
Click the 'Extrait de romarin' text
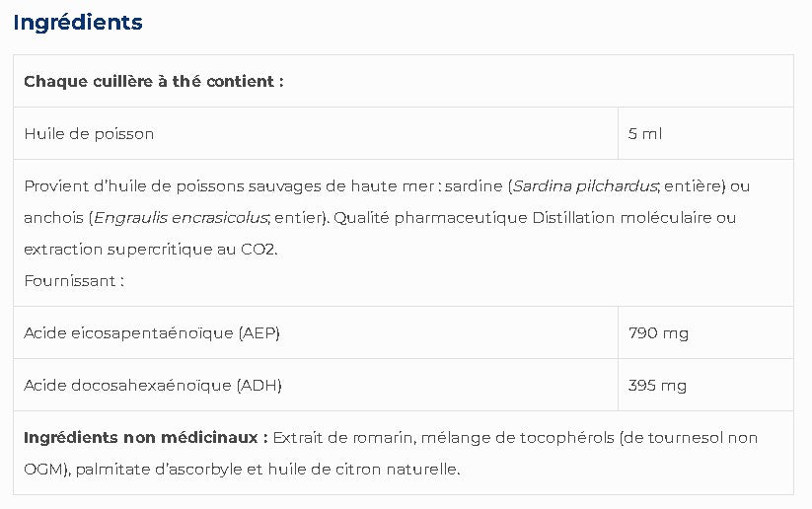pos(342,438)
